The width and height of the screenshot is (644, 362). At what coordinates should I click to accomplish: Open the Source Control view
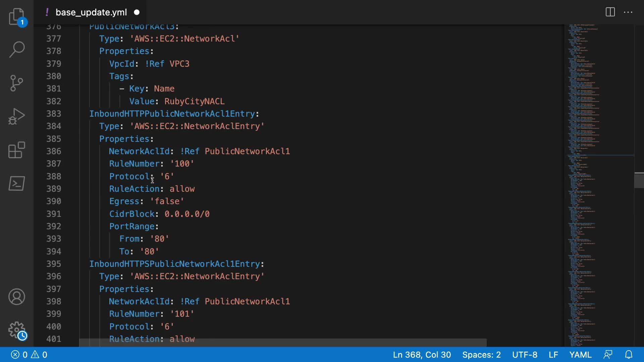pos(16,83)
